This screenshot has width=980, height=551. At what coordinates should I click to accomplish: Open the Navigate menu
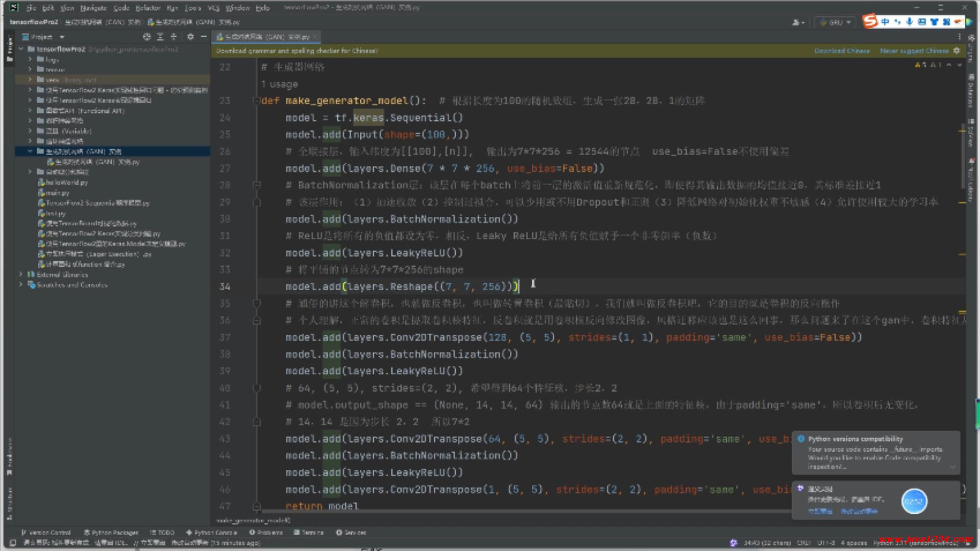(93, 8)
